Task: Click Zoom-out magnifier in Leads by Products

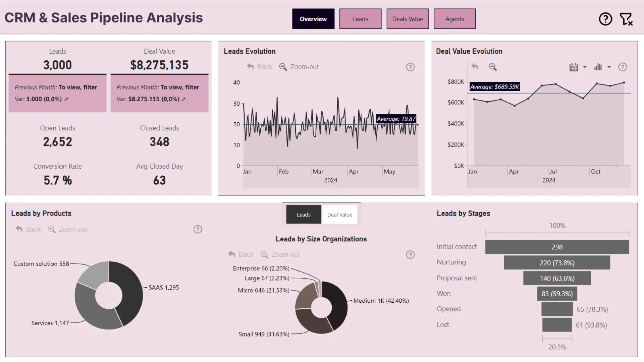Action: pyautogui.click(x=52, y=229)
